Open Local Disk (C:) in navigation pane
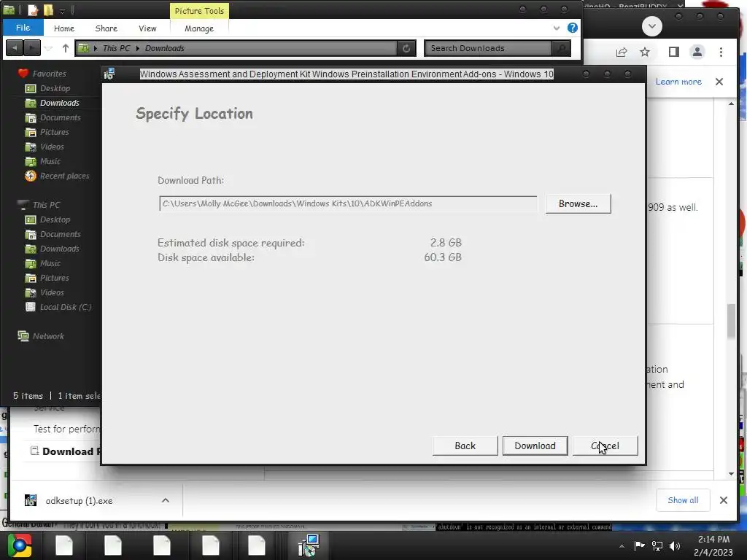The image size is (747, 560). pyautogui.click(x=65, y=307)
